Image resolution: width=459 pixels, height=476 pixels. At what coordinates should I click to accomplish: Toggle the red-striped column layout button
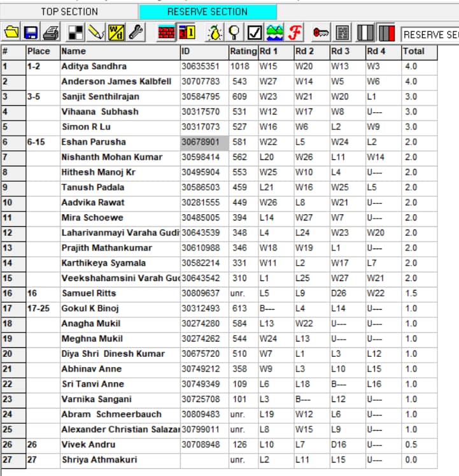tap(386, 32)
